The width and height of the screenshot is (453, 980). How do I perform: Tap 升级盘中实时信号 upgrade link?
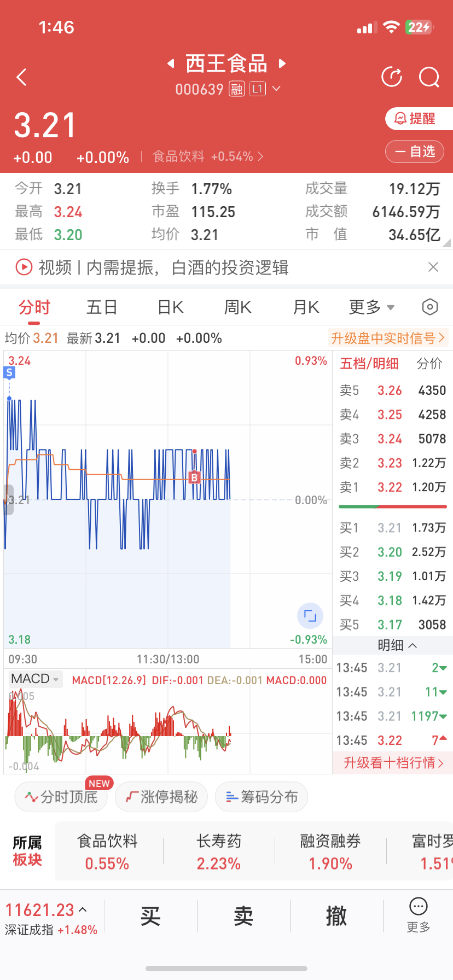coord(388,338)
